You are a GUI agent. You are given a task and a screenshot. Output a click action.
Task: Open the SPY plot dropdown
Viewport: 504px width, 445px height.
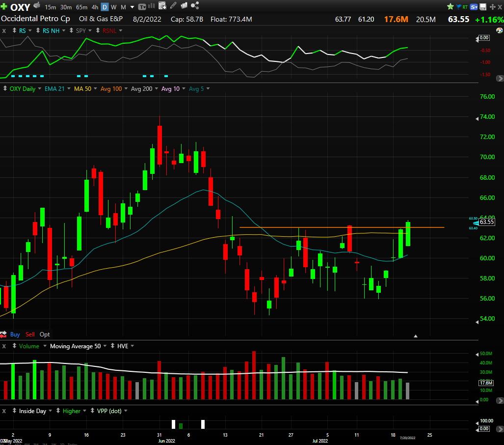pyautogui.click(x=90, y=30)
